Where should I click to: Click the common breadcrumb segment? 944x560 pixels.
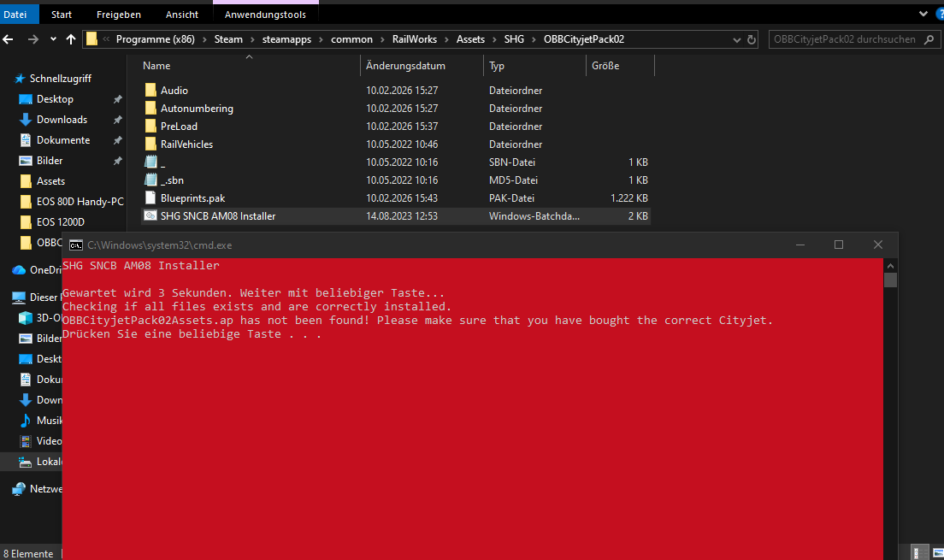click(351, 39)
